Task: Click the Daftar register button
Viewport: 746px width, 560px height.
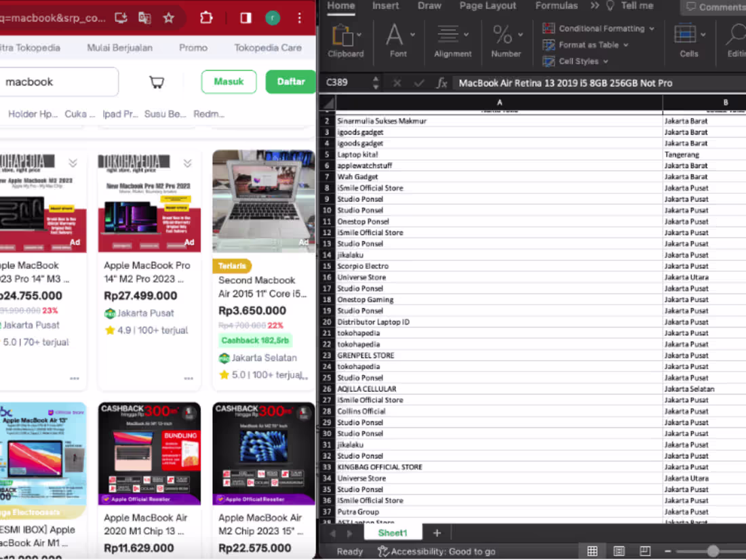Action: tap(291, 82)
